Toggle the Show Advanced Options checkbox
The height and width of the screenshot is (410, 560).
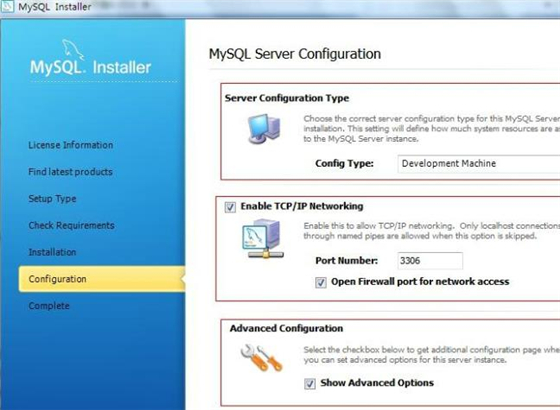pos(310,384)
